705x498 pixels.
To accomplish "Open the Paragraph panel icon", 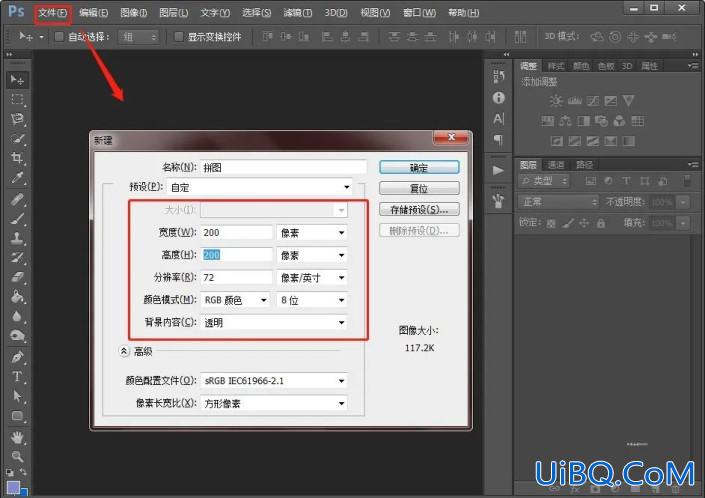I will 498,140.
